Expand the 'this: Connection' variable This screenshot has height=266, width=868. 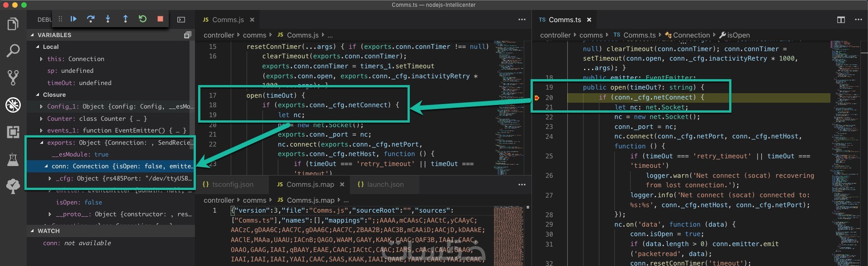tap(41, 59)
